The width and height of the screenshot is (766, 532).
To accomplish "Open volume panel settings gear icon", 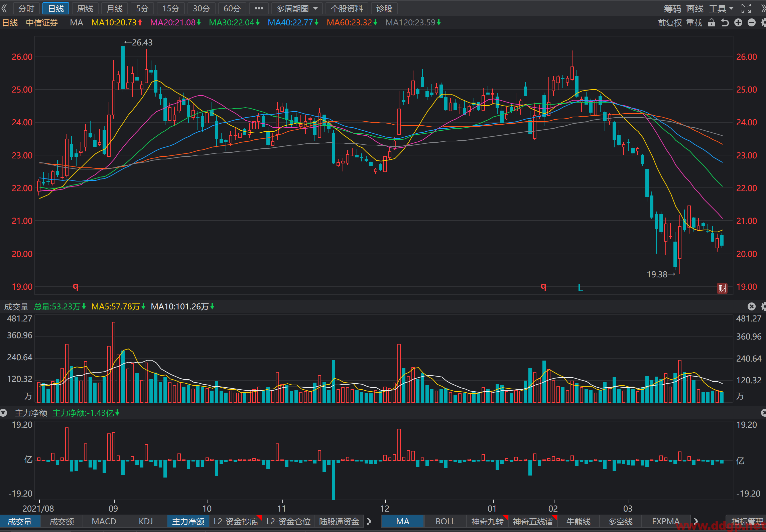I will click(x=763, y=306).
